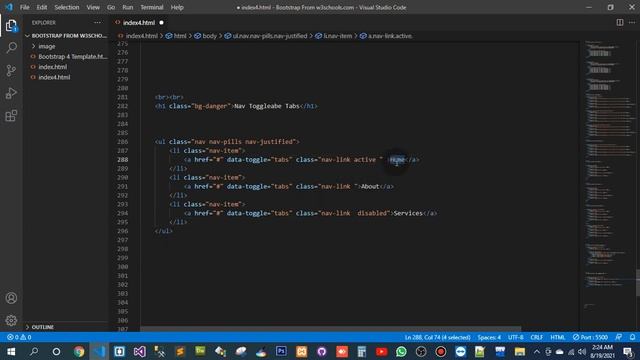Click the vertical scrollbar thumb in the editor

point(638,282)
